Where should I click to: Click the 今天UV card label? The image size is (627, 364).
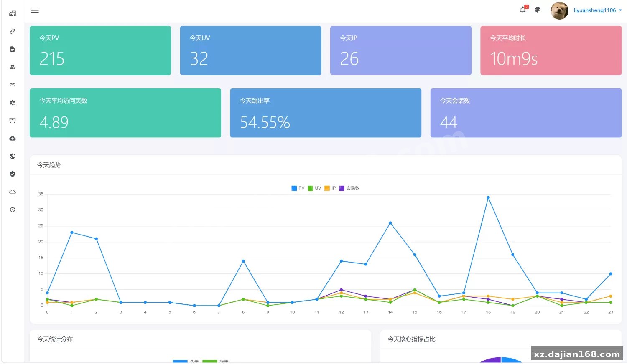point(200,38)
